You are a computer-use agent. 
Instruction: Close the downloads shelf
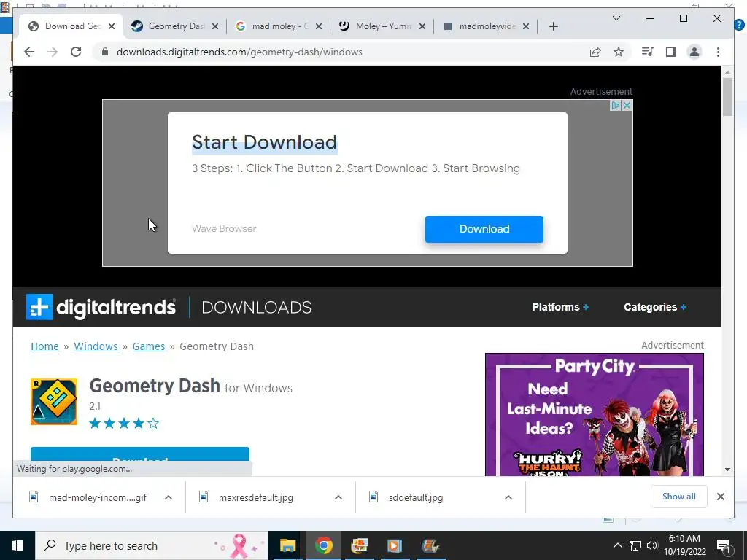pyautogui.click(x=721, y=497)
